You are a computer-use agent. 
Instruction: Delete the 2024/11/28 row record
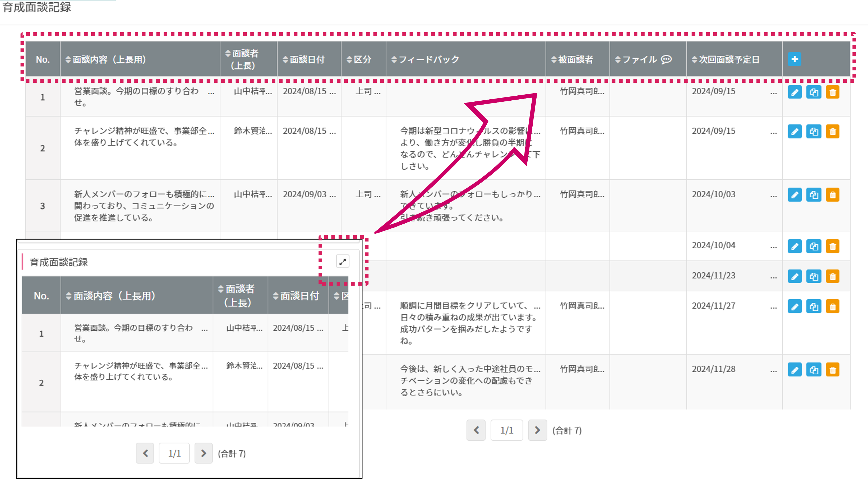tap(832, 370)
